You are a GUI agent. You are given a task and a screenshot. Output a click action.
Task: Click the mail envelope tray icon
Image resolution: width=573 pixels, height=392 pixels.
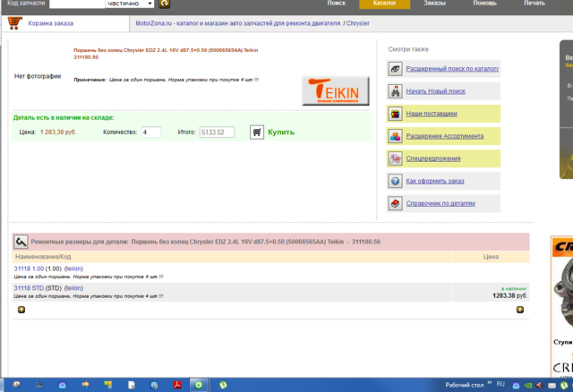point(552,386)
